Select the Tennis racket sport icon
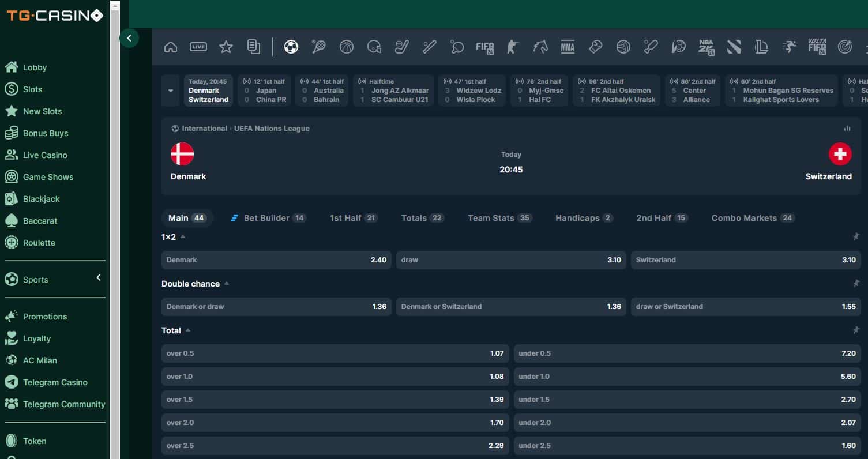 (x=318, y=47)
